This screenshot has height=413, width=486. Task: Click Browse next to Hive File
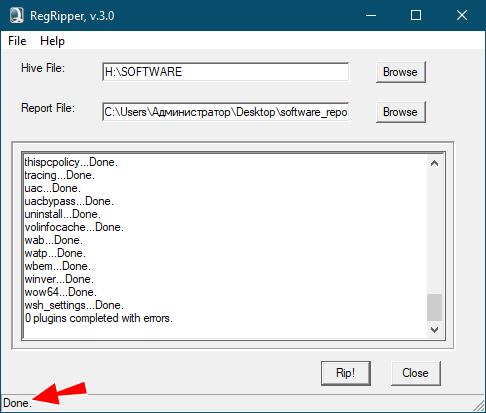point(401,72)
